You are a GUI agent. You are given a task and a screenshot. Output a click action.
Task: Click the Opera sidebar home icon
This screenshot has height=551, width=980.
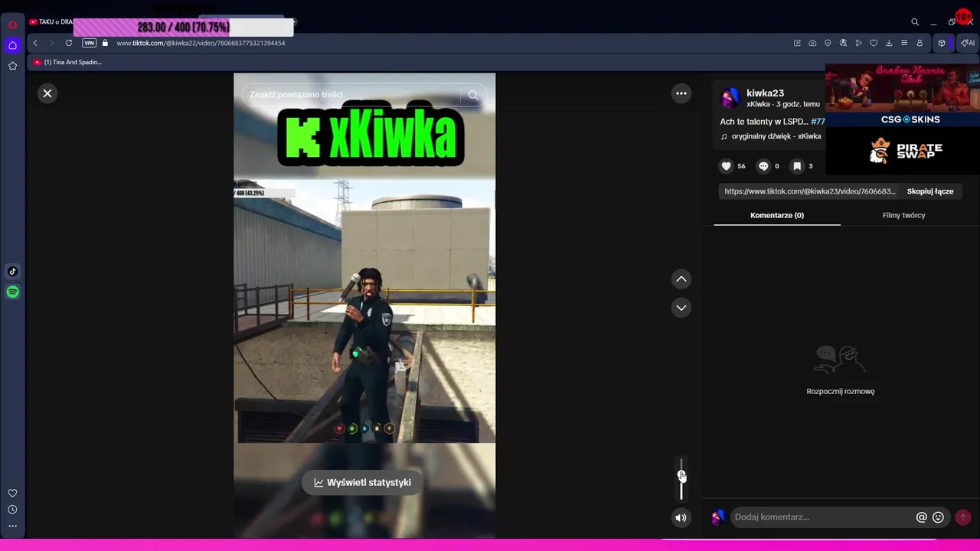pyautogui.click(x=12, y=45)
